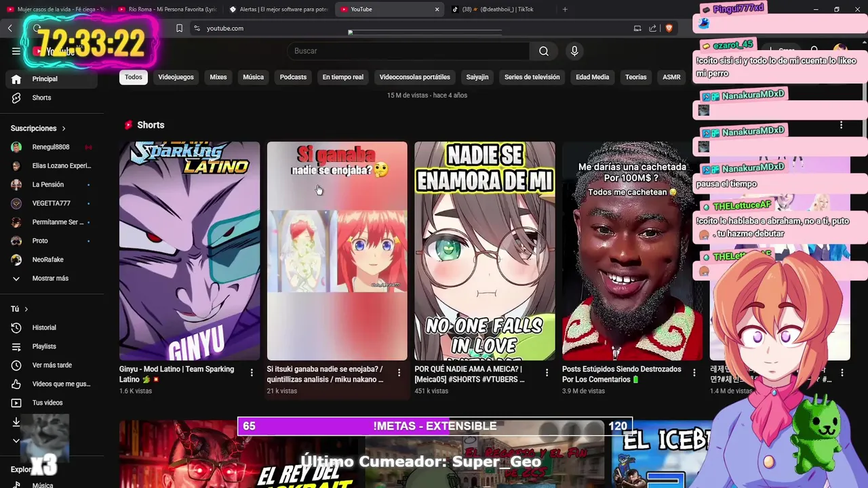Expand more items chevron below downloads
The height and width of the screenshot is (488, 868).
coord(17,441)
